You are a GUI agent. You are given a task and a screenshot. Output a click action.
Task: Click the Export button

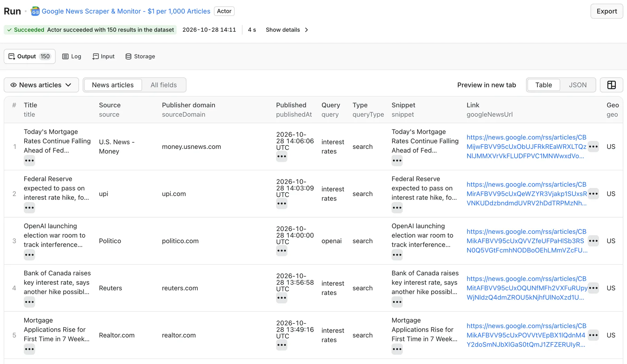(x=607, y=11)
